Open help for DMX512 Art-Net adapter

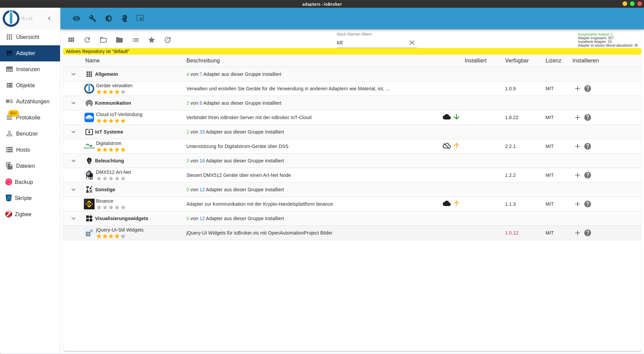point(588,175)
